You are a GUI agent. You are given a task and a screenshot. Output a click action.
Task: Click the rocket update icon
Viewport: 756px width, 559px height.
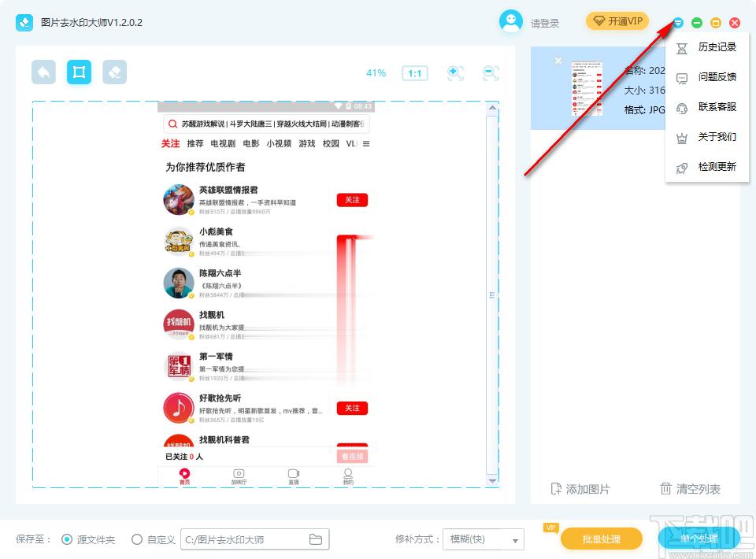point(682,168)
